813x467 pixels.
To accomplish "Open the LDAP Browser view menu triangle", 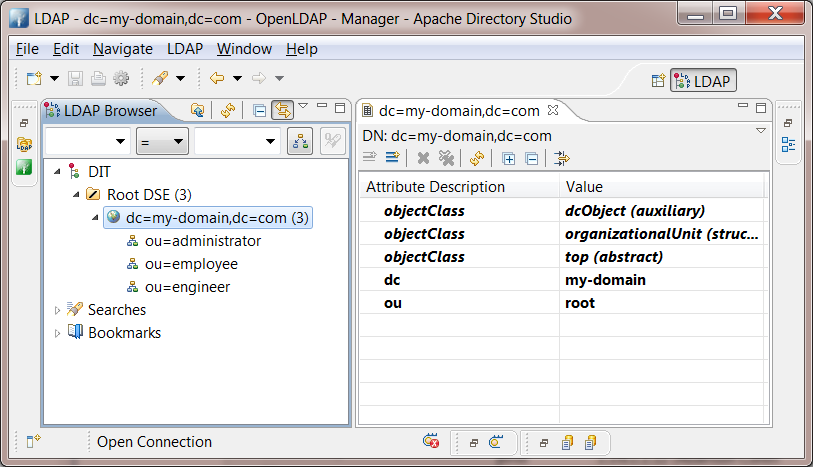I will (x=303, y=106).
